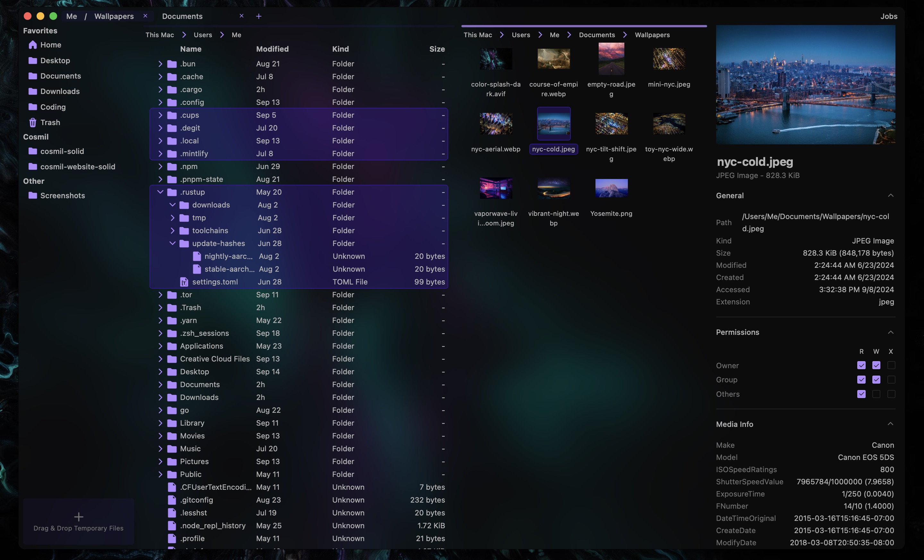Open the Trash icon in sidebar
Viewport: 924px width, 560px height.
tap(33, 123)
